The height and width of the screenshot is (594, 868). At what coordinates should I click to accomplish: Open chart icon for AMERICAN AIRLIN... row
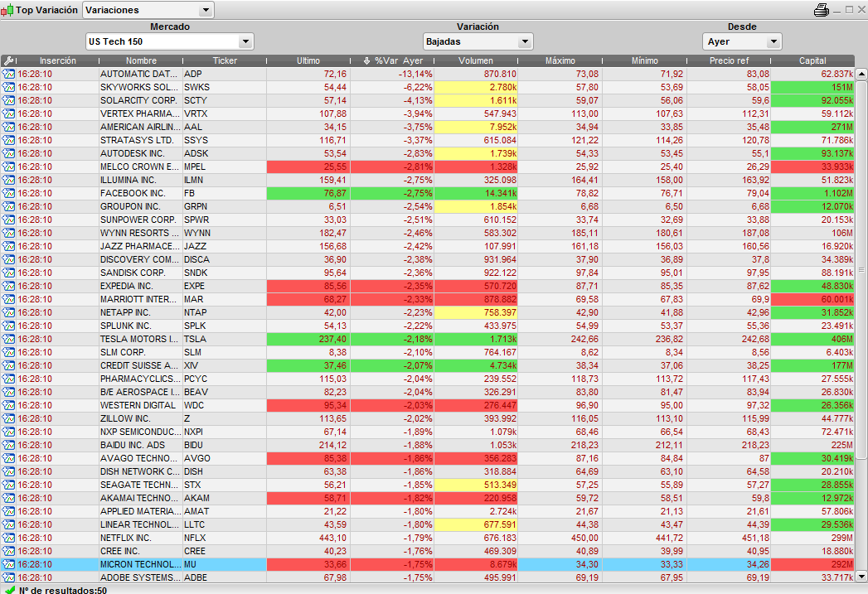click(8, 128)
